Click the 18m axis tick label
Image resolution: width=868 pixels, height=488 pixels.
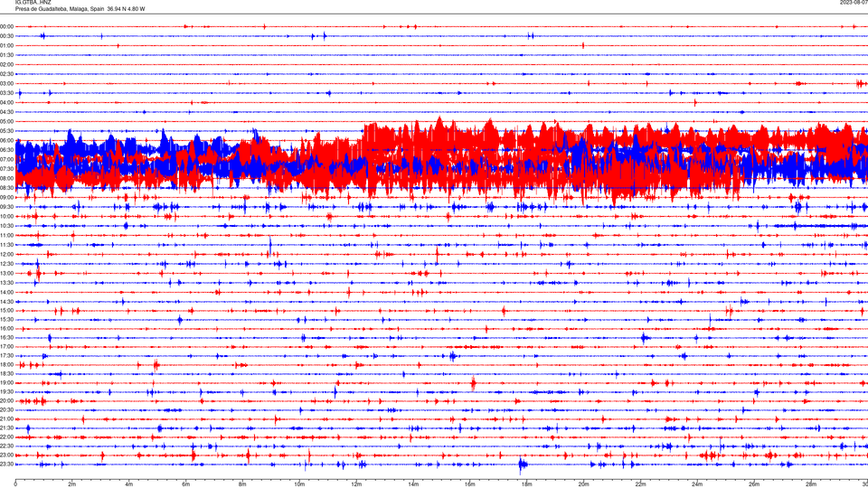point(527,484)
